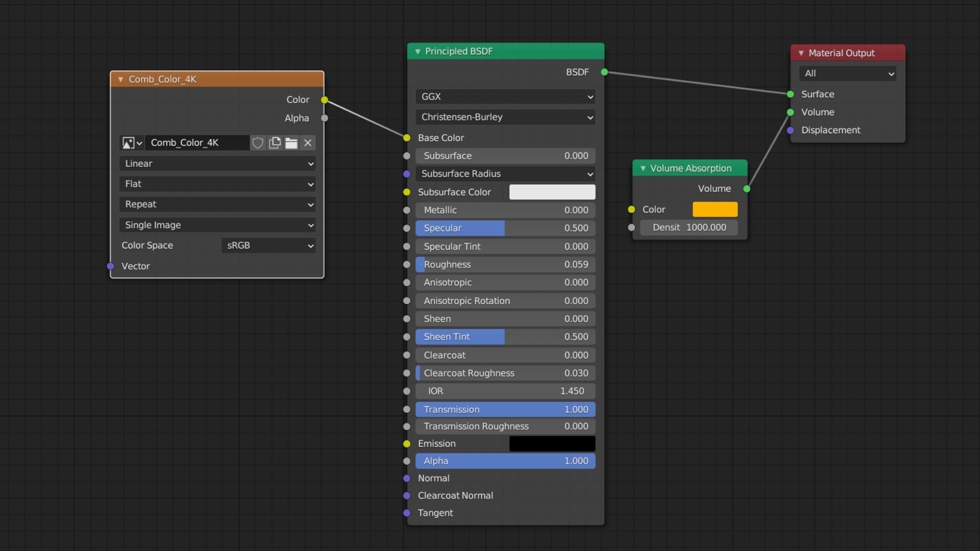This screenshot has width=980, height=551.
Task: Click the image texture Alpha output socket
Action: pos(325,118)
